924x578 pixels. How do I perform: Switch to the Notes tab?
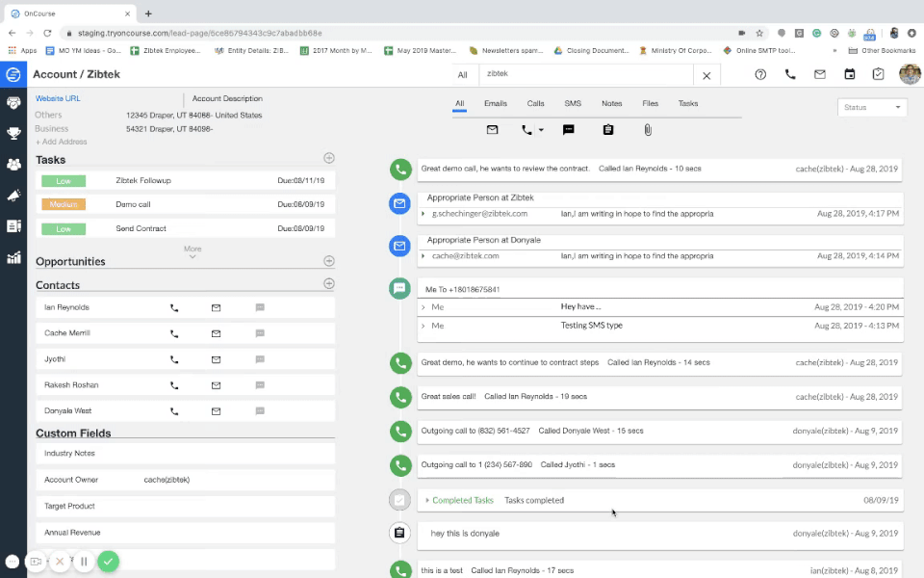(x=611, y=103)
